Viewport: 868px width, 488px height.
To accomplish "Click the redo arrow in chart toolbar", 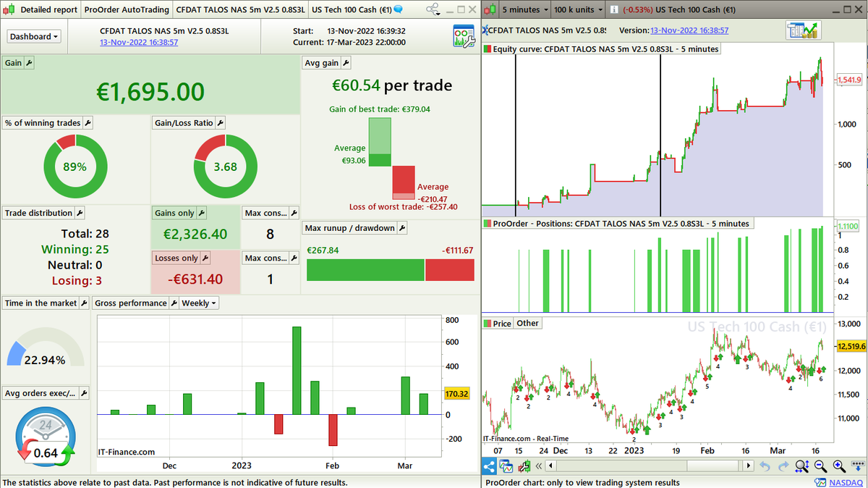I will [x=784, y=466].
